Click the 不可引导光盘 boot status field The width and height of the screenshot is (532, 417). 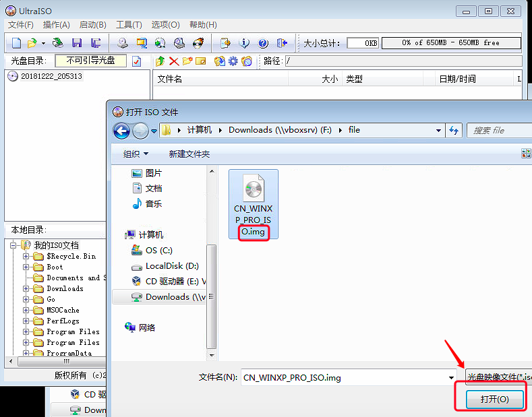(90, 61)
